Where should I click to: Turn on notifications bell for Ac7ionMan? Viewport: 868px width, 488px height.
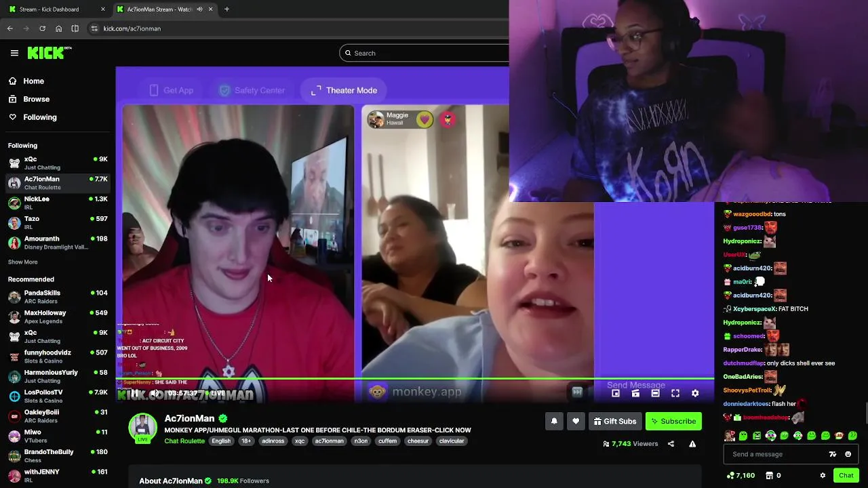pos(554,421)
